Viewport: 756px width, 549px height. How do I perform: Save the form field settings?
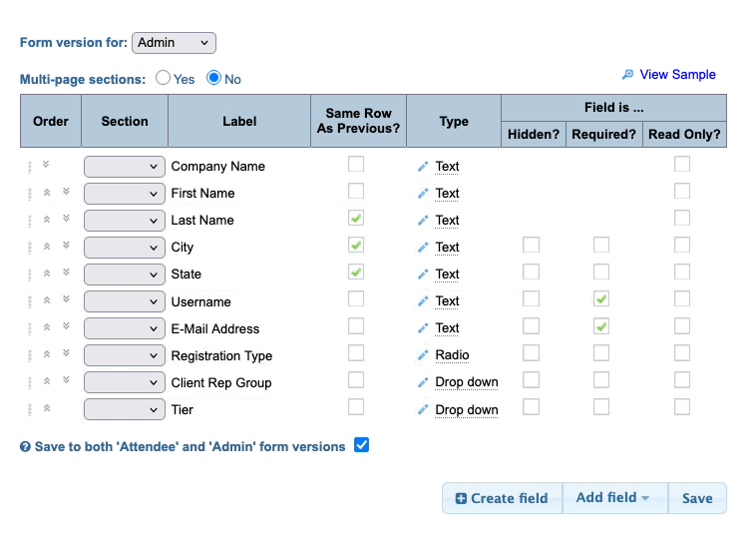(x=697, y=498)
